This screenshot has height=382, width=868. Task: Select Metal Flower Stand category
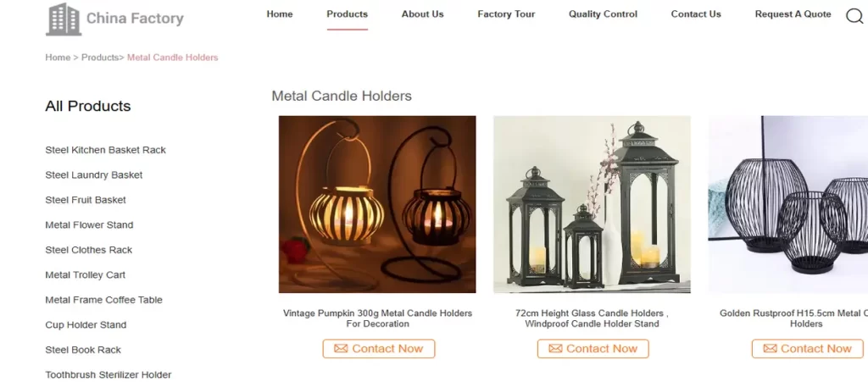89,225
